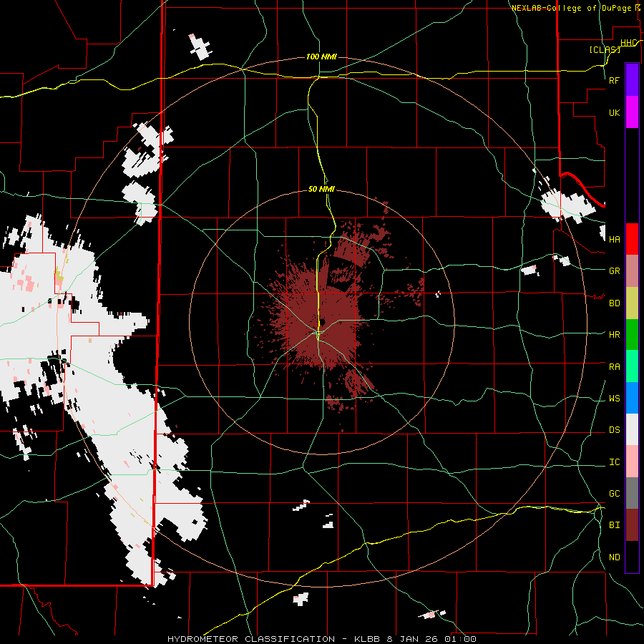The width and height of the screenshot is (644, 644).
Task: Click the 100 NMI range ring label
Action: (321, 57)
